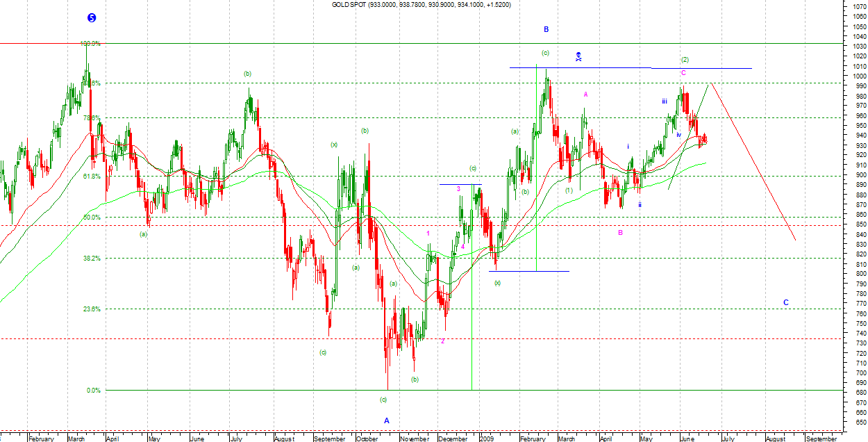The image size is (868, 442).
Task: Click the magenta A wave label
Action: point(586,94)
